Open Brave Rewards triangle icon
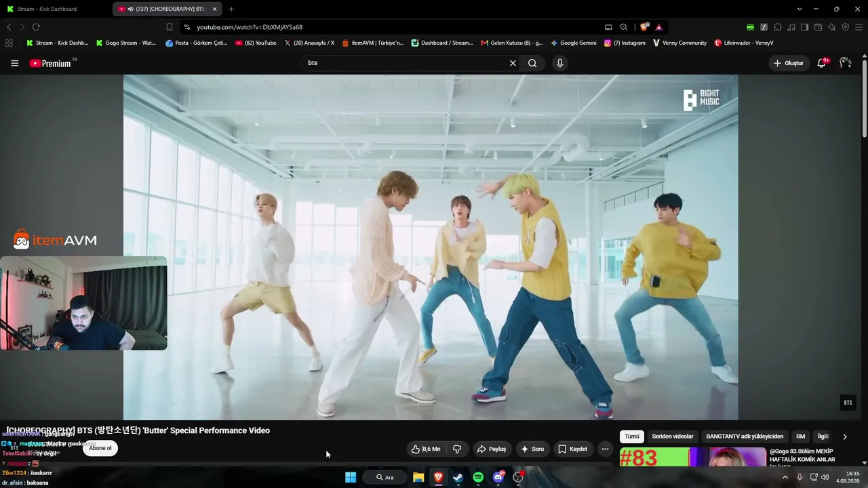The height and width of the screenshot is (488, 868). pyautogui.click(x=658, y=27)
